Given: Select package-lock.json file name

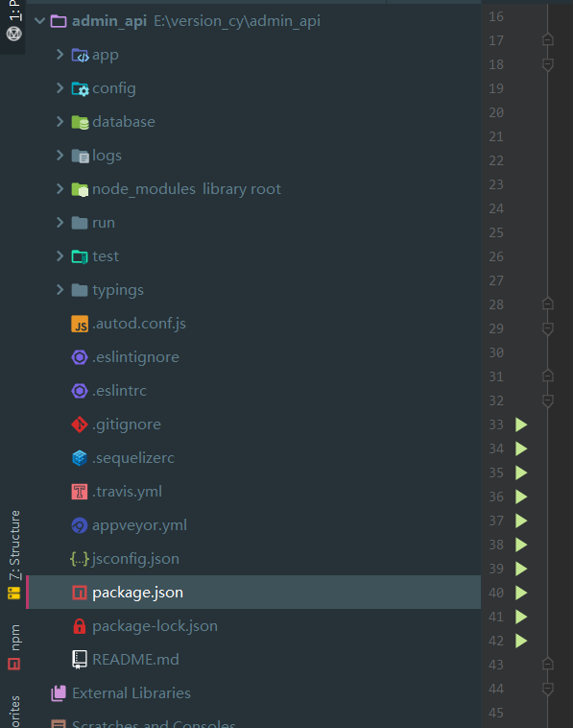Looking at the screenshot, I should coord(155,626).
